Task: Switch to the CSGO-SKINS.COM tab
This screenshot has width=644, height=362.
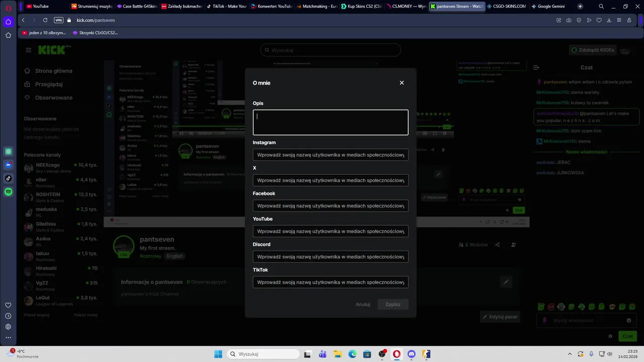Action: point(507,7)
